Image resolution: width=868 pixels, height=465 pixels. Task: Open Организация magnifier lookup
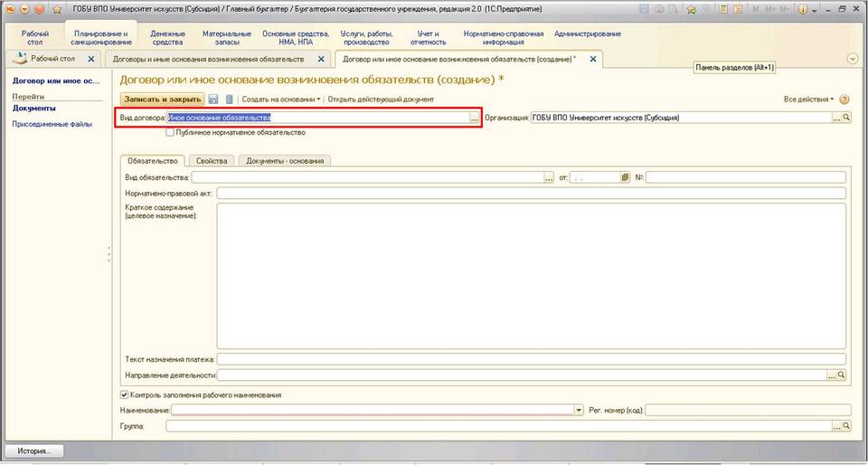pos(846,118)
